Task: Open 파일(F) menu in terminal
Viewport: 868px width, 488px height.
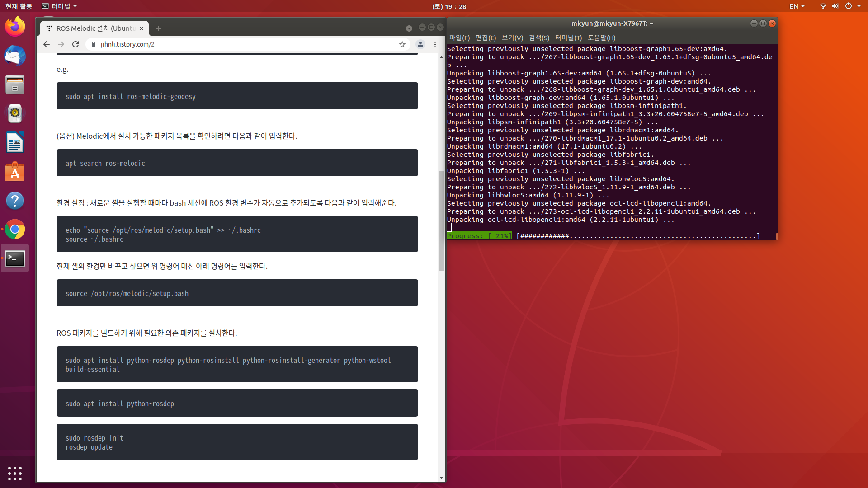Action: 459,38
